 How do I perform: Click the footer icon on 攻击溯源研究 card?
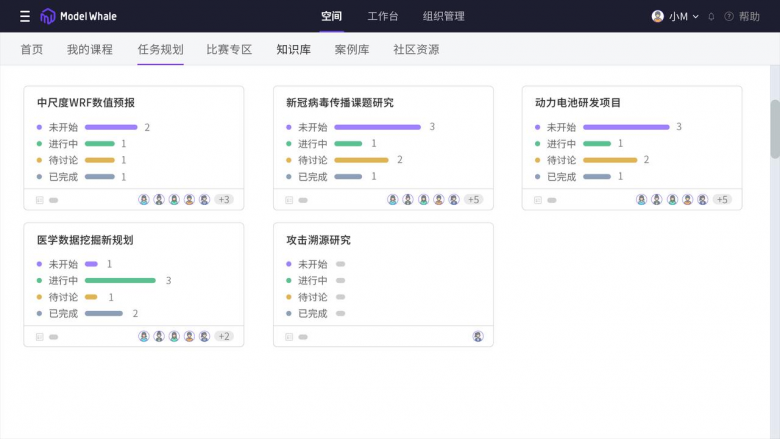289,337
